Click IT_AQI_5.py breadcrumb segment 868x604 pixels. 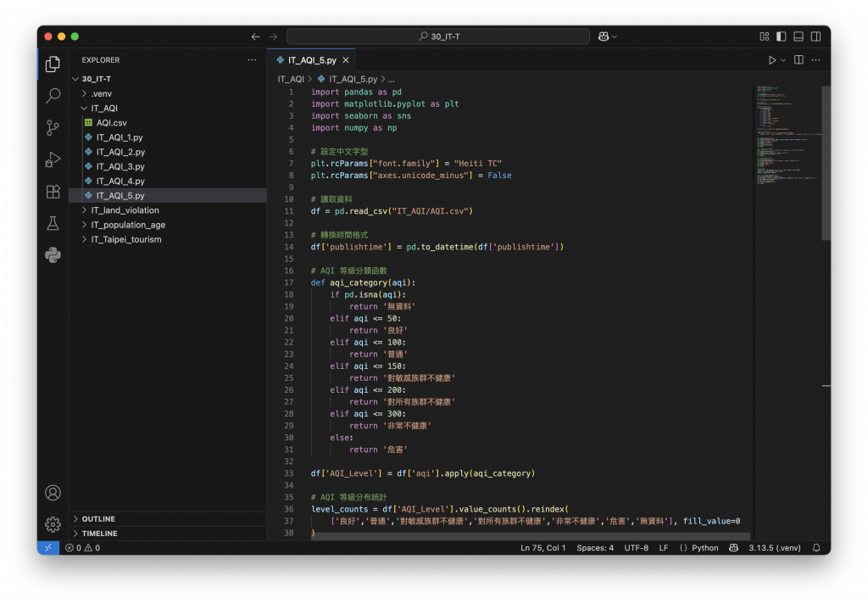tap(353, 79)
